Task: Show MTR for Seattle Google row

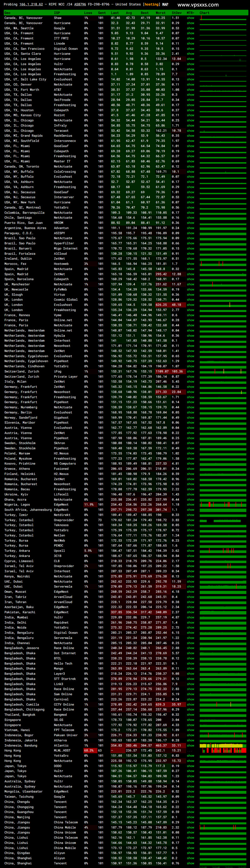Action: pyautogui.click(x=191, y=28)
